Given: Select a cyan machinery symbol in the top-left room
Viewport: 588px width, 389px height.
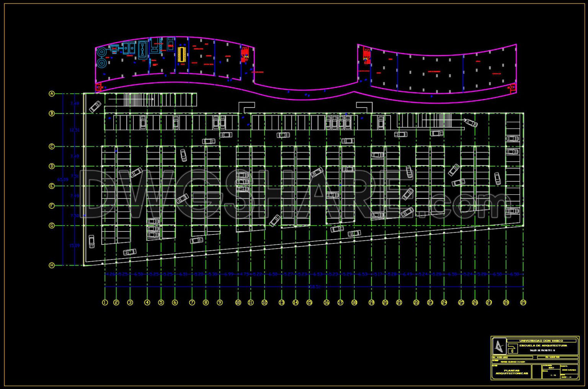Looking at the screenshot, I should tap(101, 52).
